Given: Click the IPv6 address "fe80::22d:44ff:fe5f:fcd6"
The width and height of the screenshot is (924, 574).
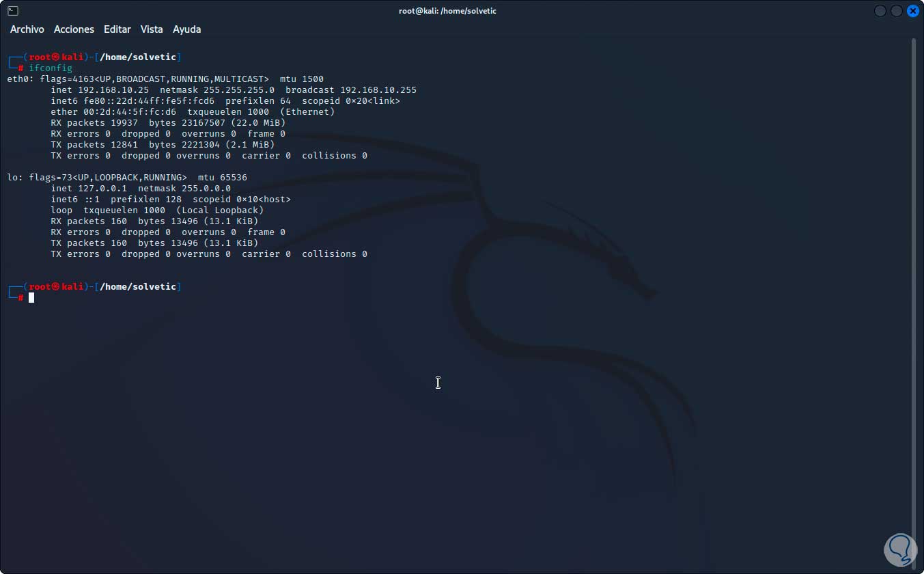Looking at the screenshot, I should (149, 100).
